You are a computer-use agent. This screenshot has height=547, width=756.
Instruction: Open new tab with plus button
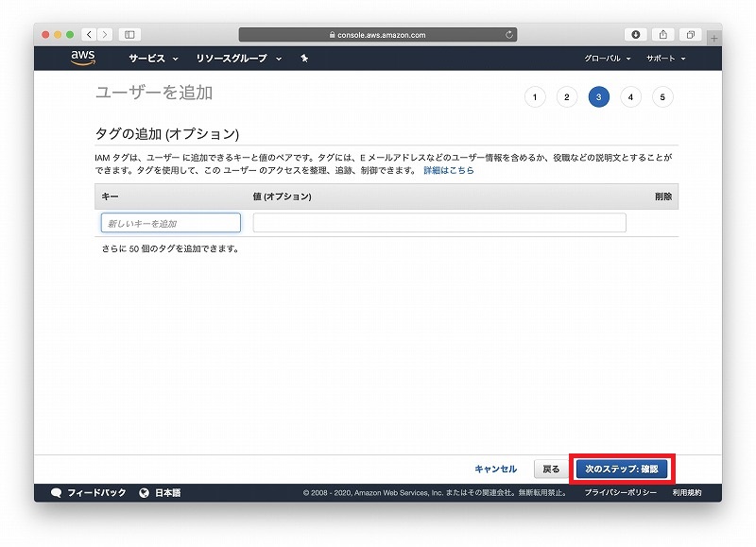click(714, 38)
